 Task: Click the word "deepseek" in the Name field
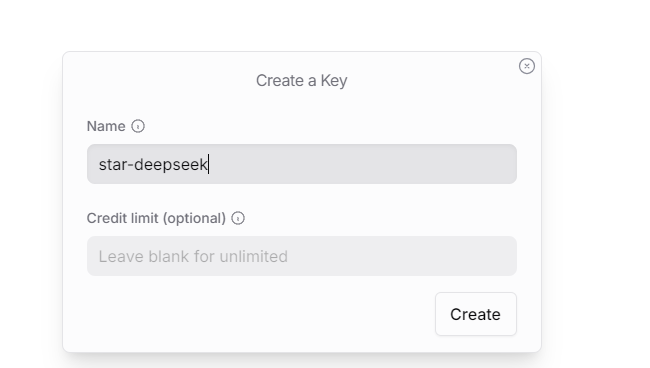170,165
